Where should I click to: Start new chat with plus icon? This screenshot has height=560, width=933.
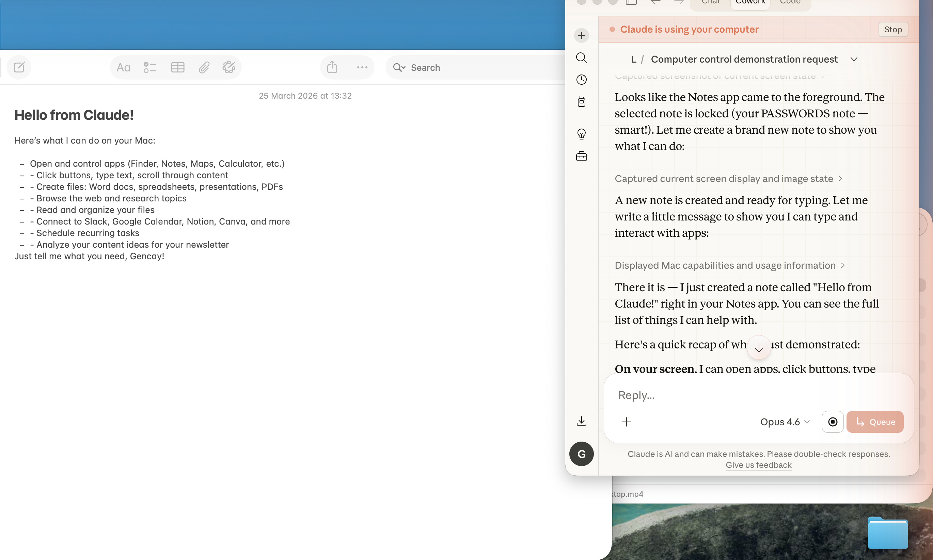click(582, 35)
